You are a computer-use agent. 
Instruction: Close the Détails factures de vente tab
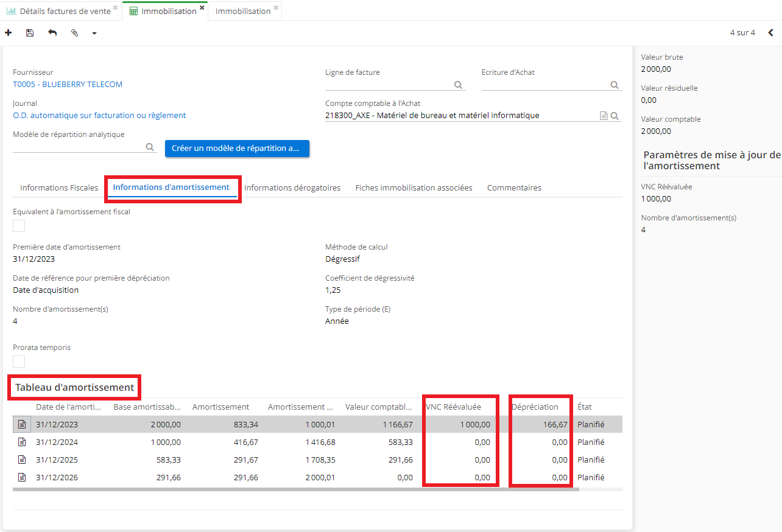pyautogui.click(x=115, y=8)
